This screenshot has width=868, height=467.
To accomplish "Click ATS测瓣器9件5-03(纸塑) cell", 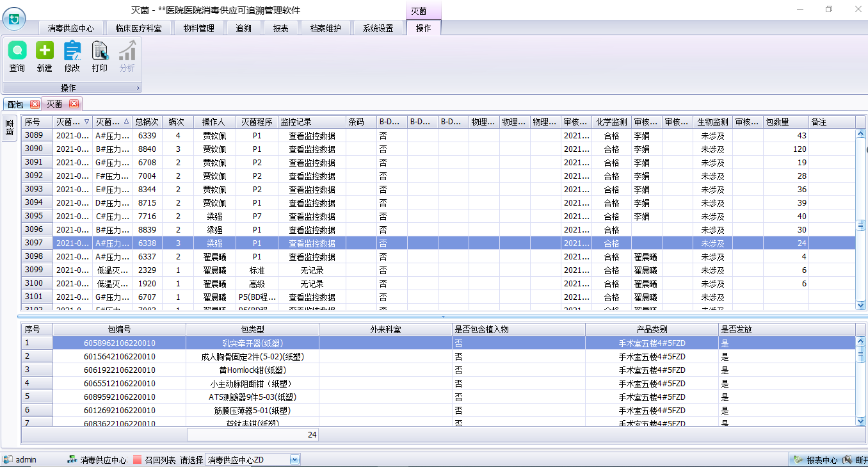I will (252, 397).
